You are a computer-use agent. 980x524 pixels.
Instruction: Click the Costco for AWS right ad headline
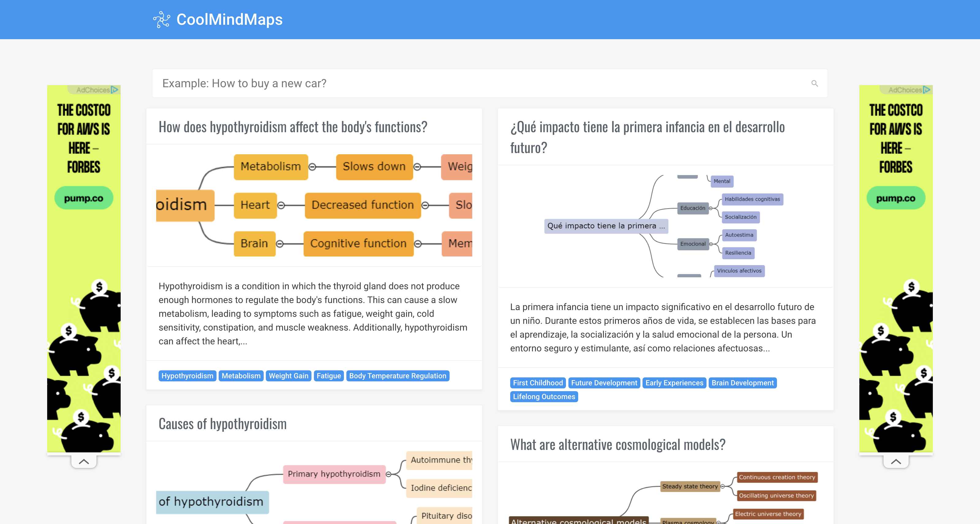point(896,139)
